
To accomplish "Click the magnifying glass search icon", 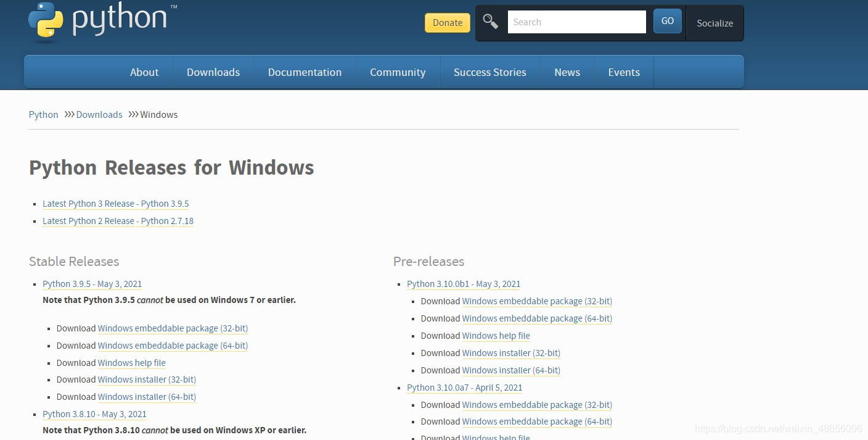I will pos(490,22).
